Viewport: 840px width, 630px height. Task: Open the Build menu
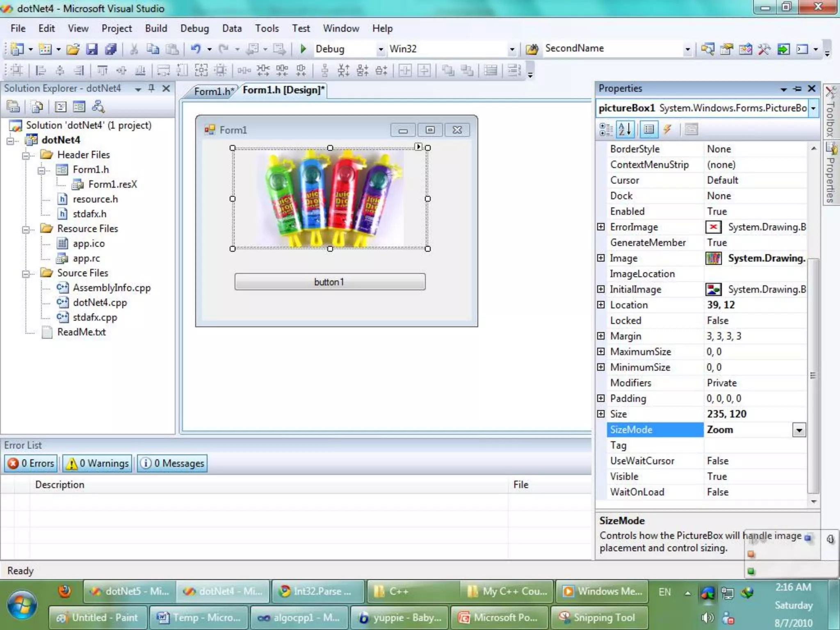click(156, 28)
